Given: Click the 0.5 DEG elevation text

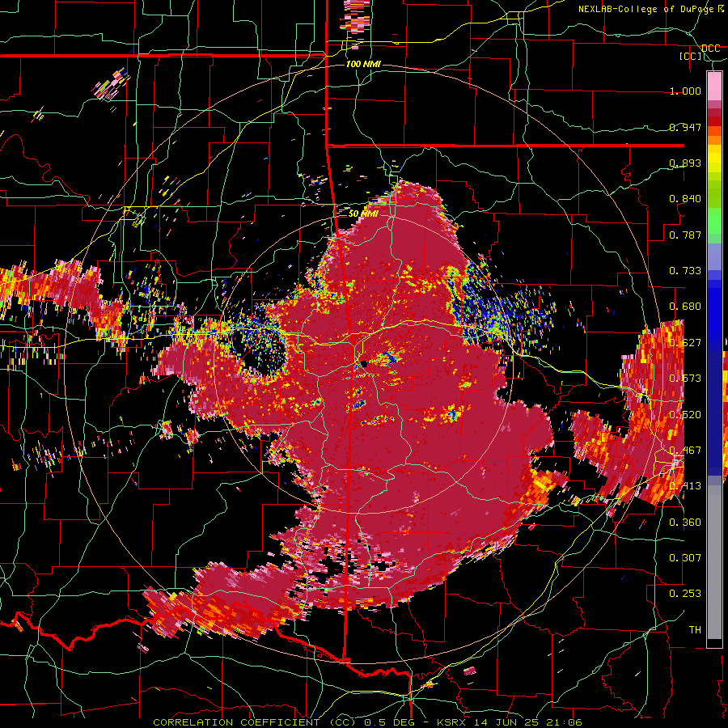Looking at the screenshot, I should coord(391,722).
